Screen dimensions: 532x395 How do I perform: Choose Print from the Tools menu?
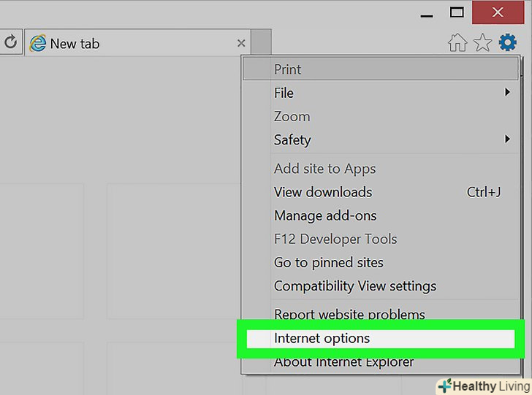(380, 69)
